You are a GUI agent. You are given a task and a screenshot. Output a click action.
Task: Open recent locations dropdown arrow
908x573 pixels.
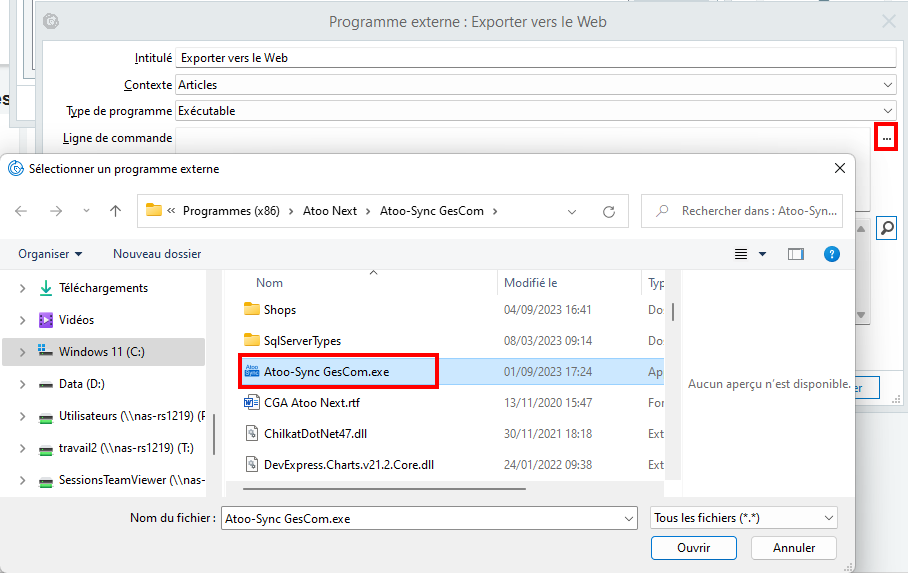[86, 211]
